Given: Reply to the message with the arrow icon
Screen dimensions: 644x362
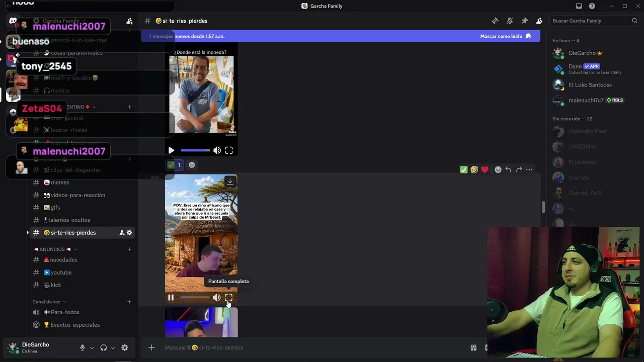Looking at the screenshot, I should tap(508, 169).
